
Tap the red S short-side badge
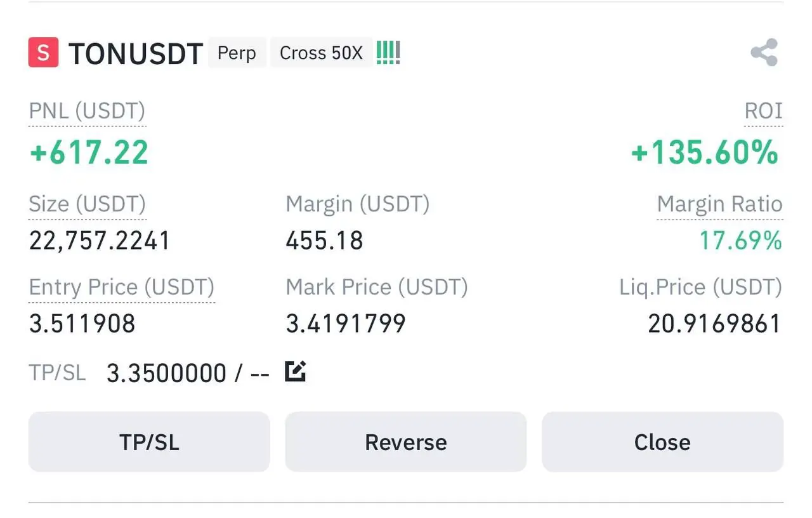[x=43, y=53]
